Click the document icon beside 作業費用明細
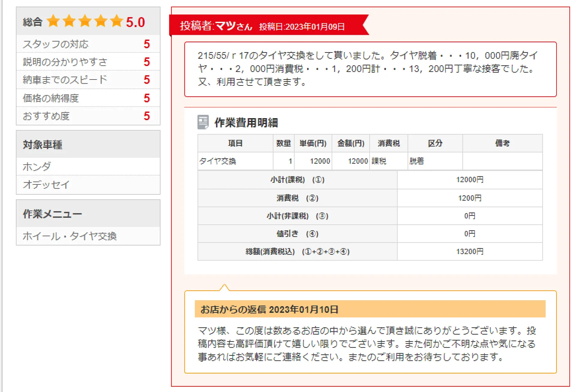The image size is (576, 392). pyautogui.click(x=203, y=122)
